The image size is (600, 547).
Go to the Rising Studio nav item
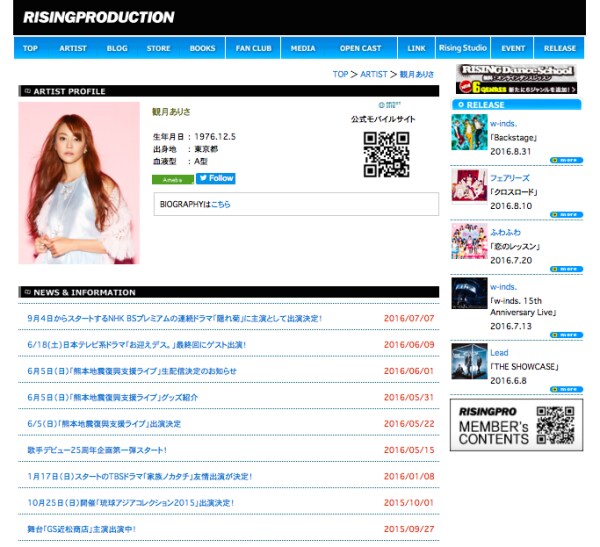pos(462,48)
